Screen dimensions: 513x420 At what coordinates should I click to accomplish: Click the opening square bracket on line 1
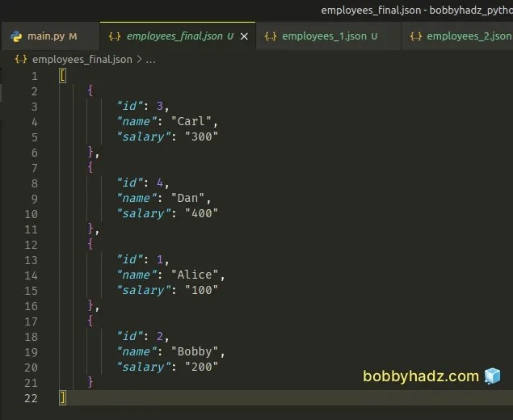(62, 76)
